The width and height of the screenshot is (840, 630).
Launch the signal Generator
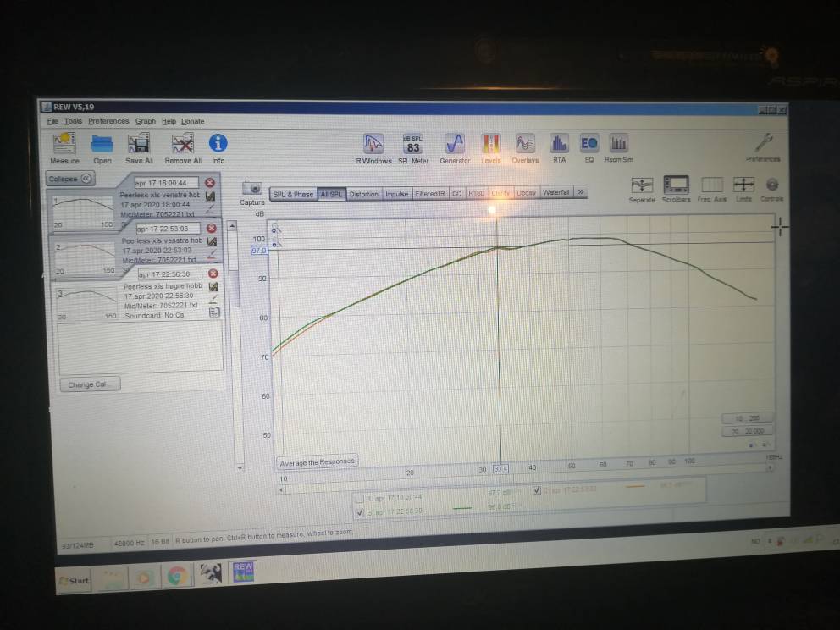click(455, 148)
